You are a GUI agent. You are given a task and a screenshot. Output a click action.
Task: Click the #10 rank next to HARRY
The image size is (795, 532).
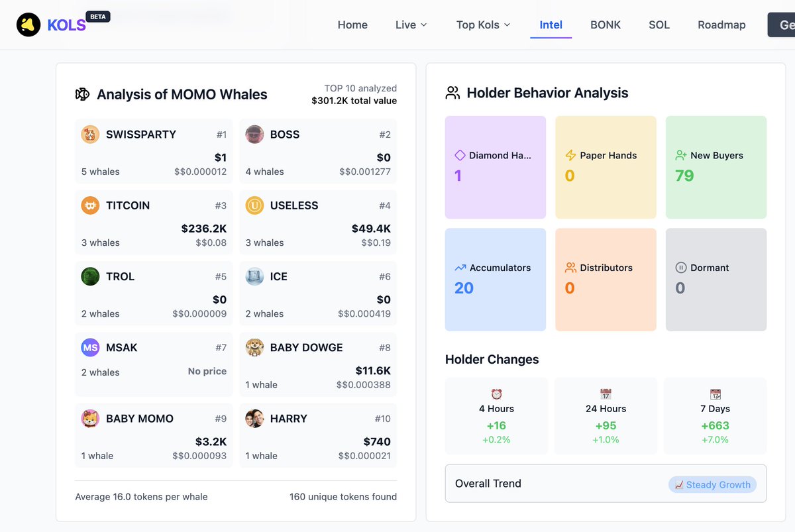[x=382, y=419]
